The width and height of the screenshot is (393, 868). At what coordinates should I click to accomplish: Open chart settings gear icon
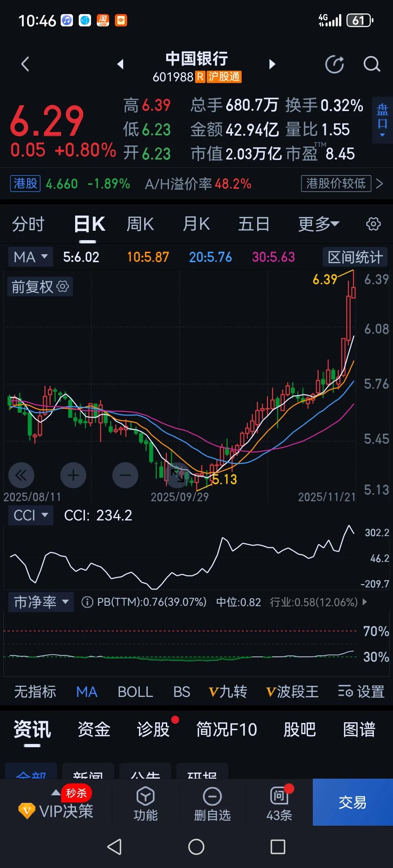(373, 224)
